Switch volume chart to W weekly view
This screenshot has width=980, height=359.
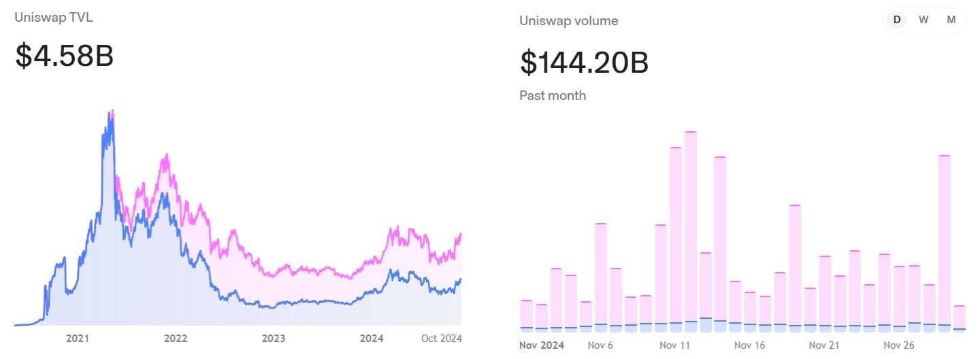click(x=924, y=20)
